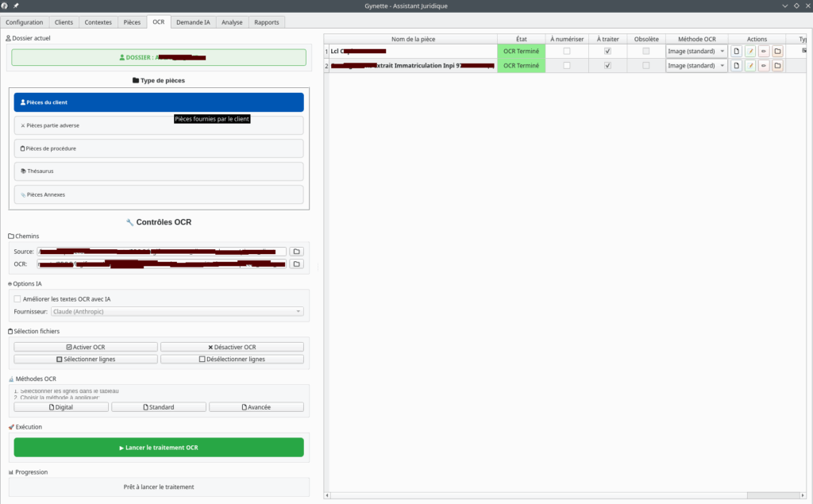Open the Méthode OCR dropdown in row 2
Image resolution: width=813 pixels, height=504 pixels.
point(696,66)
